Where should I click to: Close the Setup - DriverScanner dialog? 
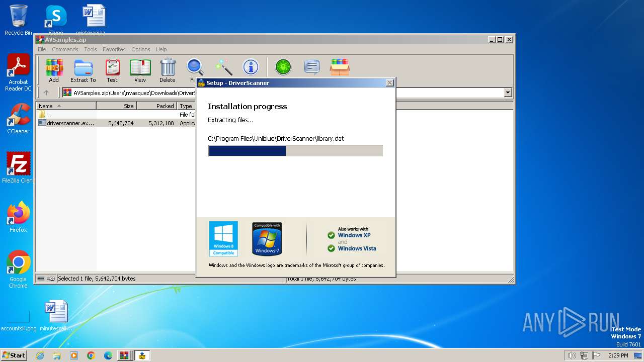[390, 83]
